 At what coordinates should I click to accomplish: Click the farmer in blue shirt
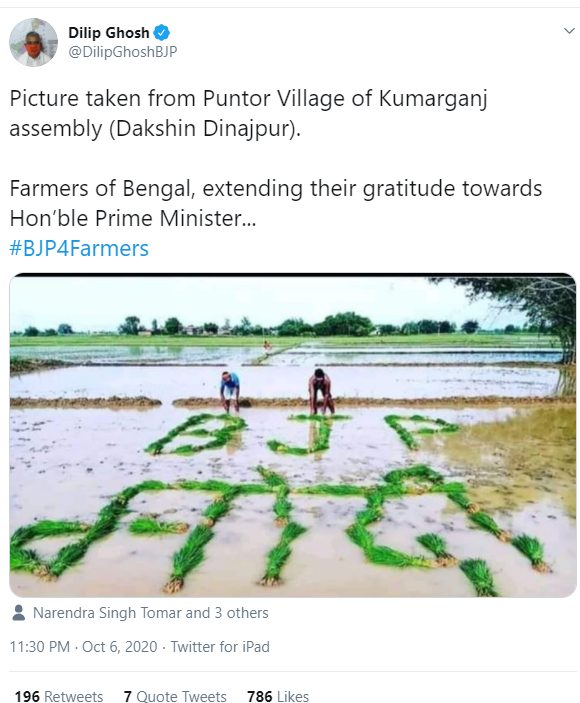pyautogui.click(x=230, y=391)
